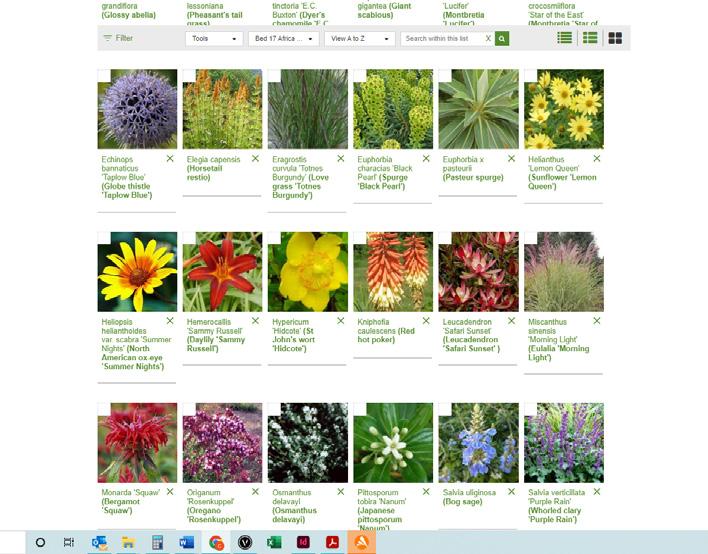Remove Osmanthus delavayi from list
Image resolution: width=708 pixels, height=554 pixels.
click(x=340, y=492)
